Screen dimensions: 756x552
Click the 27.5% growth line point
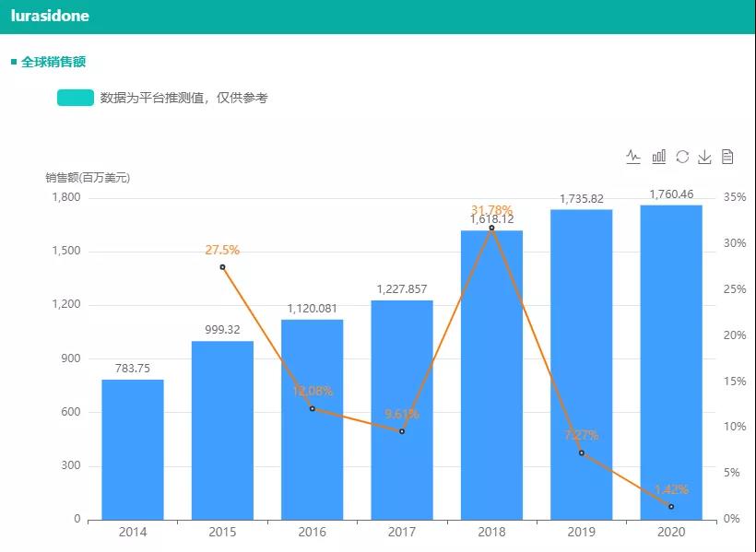(x=222, y=267)
